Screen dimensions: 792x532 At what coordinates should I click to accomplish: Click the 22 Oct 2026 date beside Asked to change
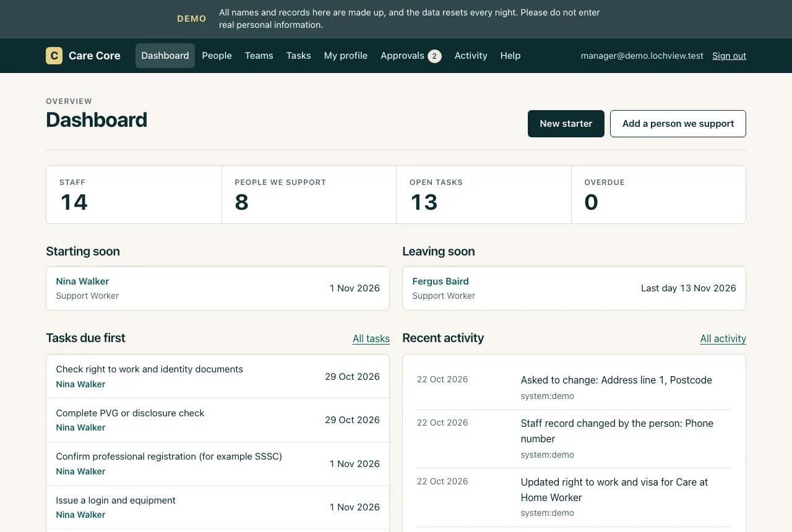(442, 379)
